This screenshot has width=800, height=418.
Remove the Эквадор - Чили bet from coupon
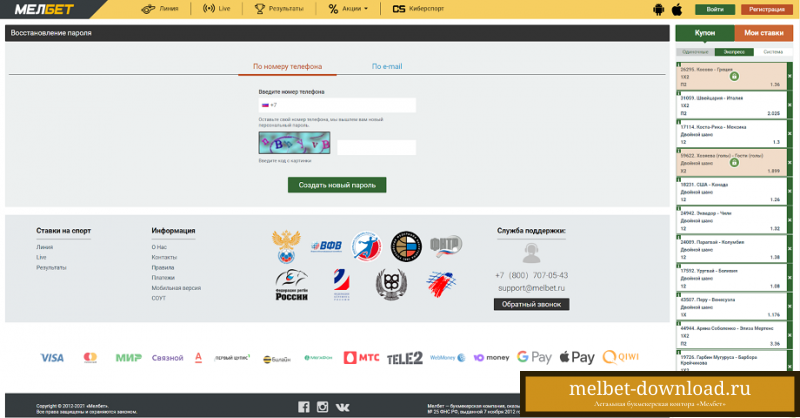point(790,220)
